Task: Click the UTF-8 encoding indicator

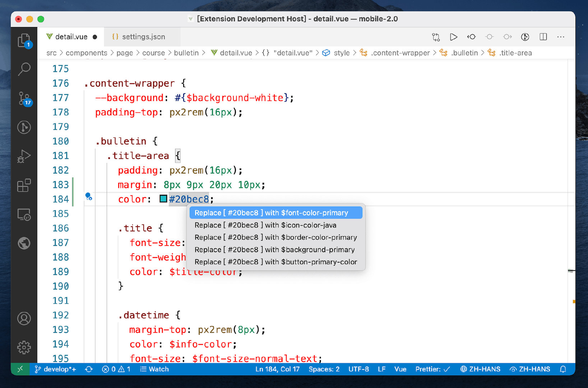Action: 358,369
